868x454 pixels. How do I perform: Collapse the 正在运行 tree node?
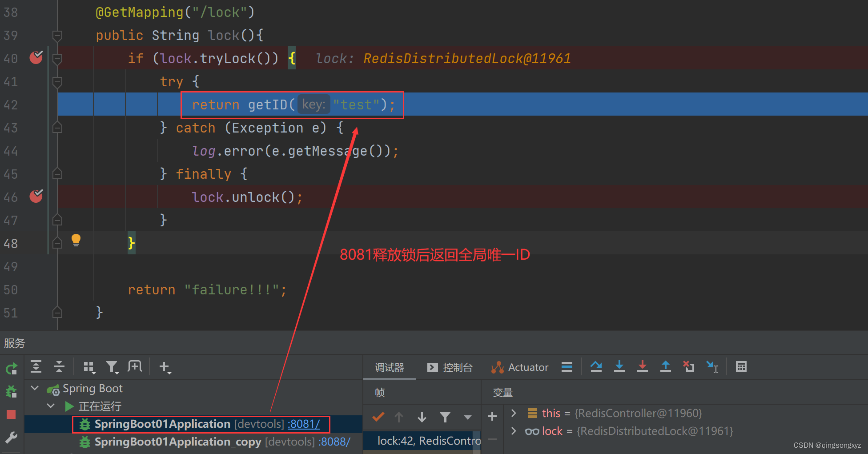tap(51, 406)
